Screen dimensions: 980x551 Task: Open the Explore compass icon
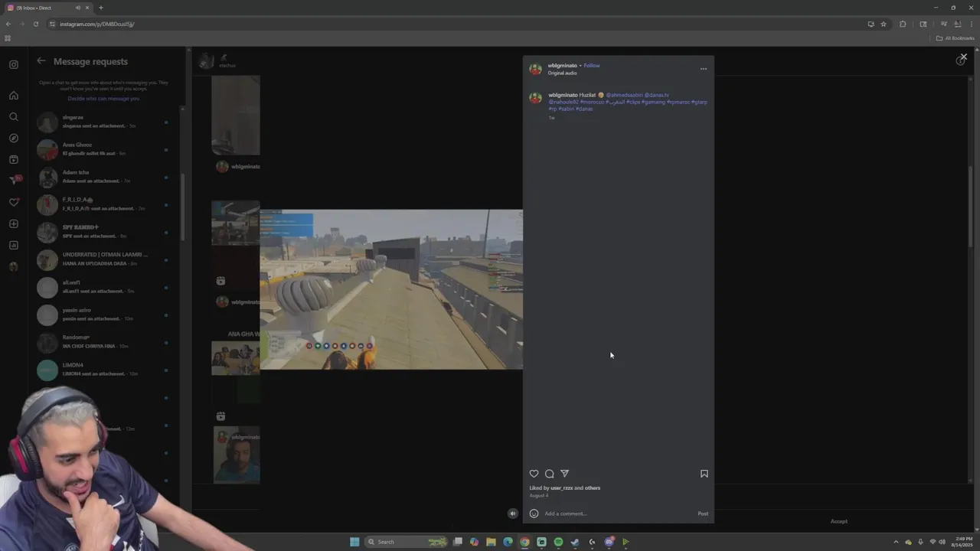point(14,139)
